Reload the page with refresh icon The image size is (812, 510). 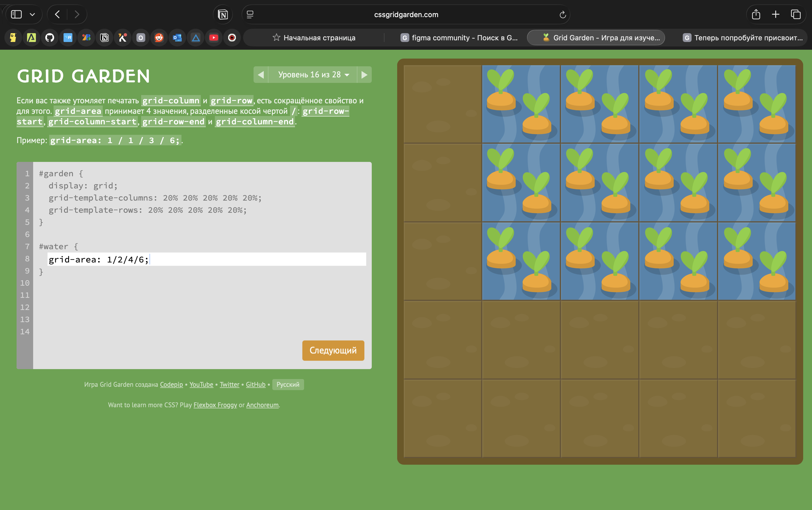(562, 14)
